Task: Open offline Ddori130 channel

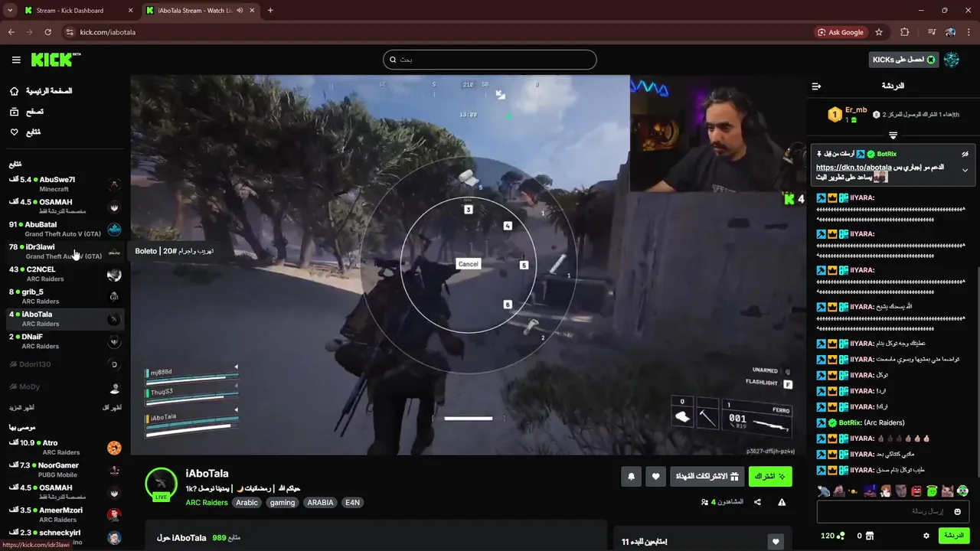Action: (x=65, y=364)
